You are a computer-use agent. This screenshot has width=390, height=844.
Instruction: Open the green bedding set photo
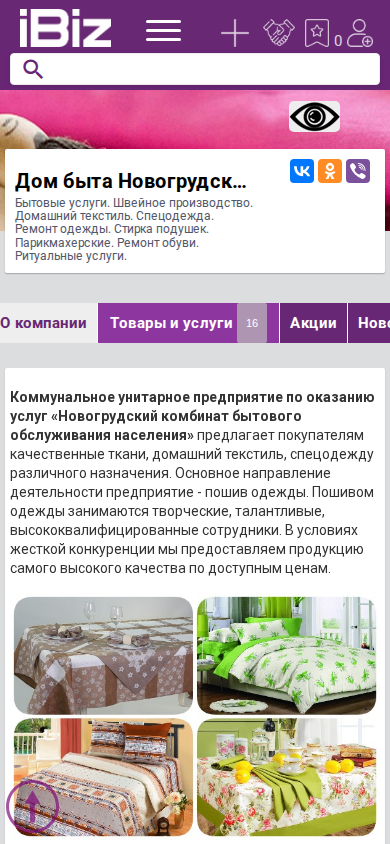tap(287, 656)
